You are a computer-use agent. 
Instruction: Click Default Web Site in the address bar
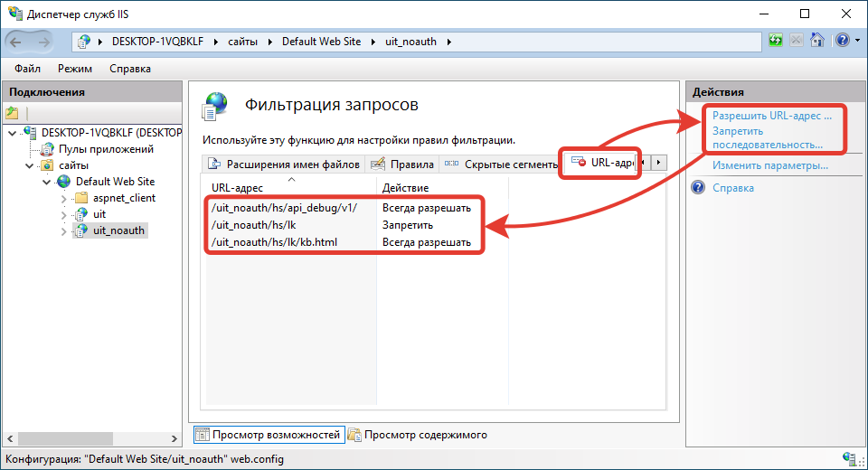tap(321, 42)
